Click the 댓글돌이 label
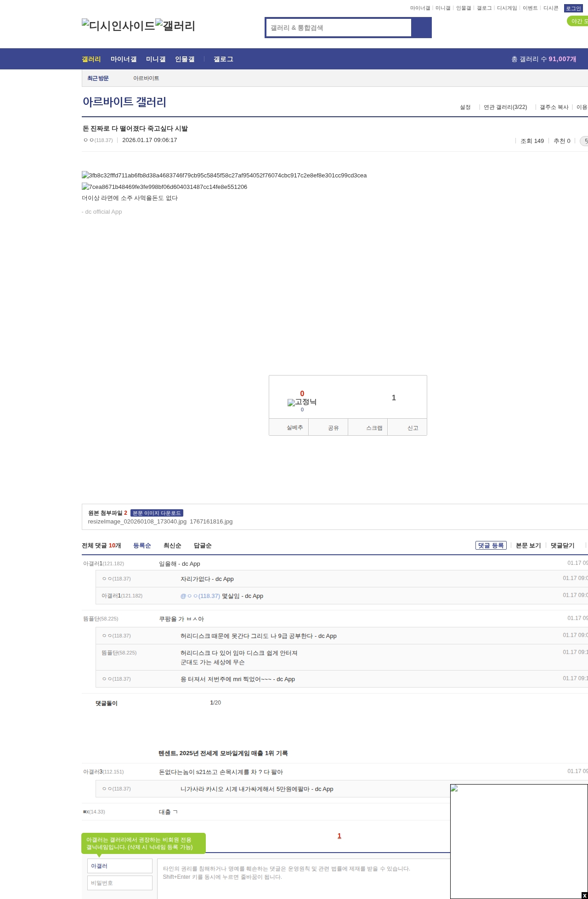Image resolution: width=588 pixels, height=899 pixels. pos(107,703)
